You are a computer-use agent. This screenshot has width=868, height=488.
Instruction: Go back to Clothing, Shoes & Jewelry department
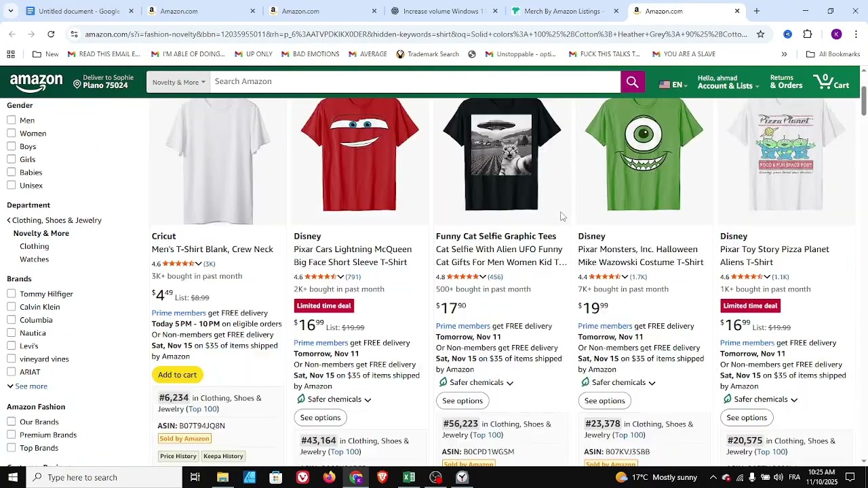tap(54, 220)
